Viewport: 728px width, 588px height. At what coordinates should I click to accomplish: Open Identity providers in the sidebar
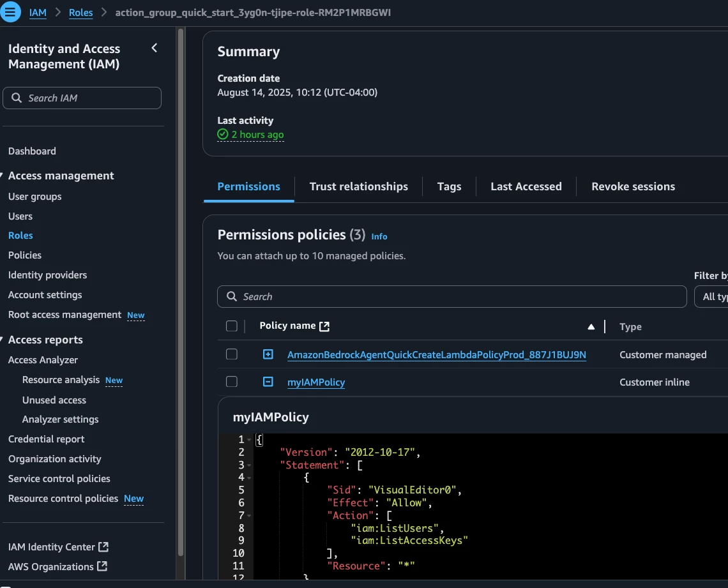(x=47, y=275)
